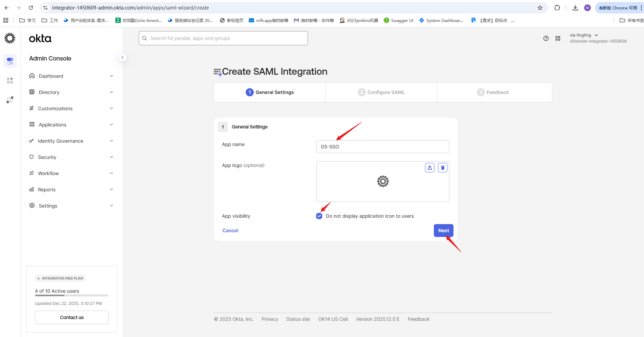Open the Okta apps grid icon

click(x=558, y=39)
